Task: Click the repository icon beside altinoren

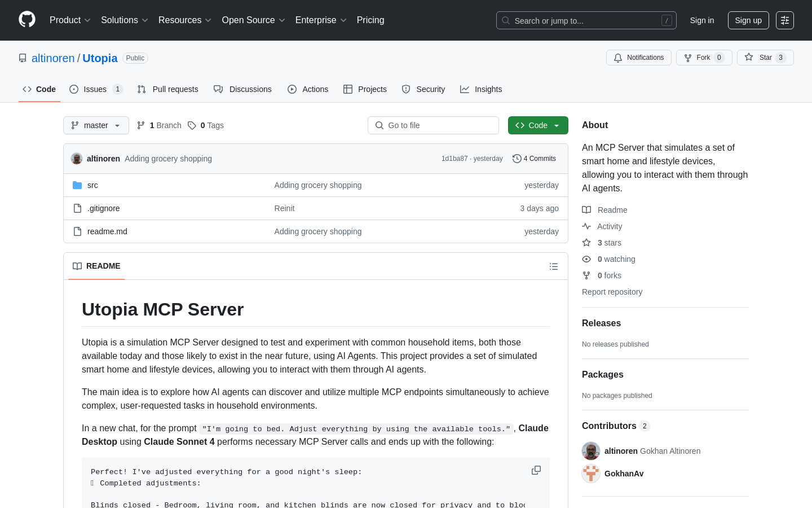Action: (x=23, y=58)
